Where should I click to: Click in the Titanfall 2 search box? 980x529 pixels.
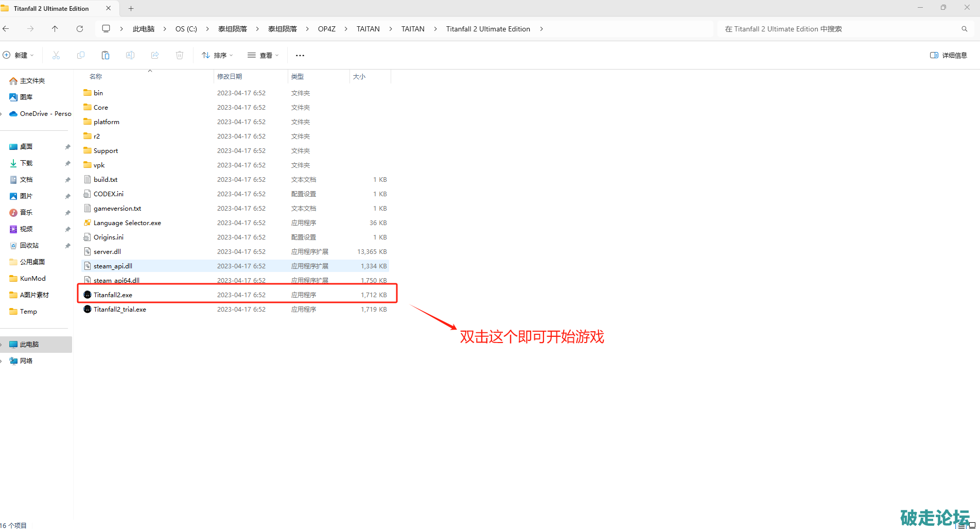tap(839, 29)
